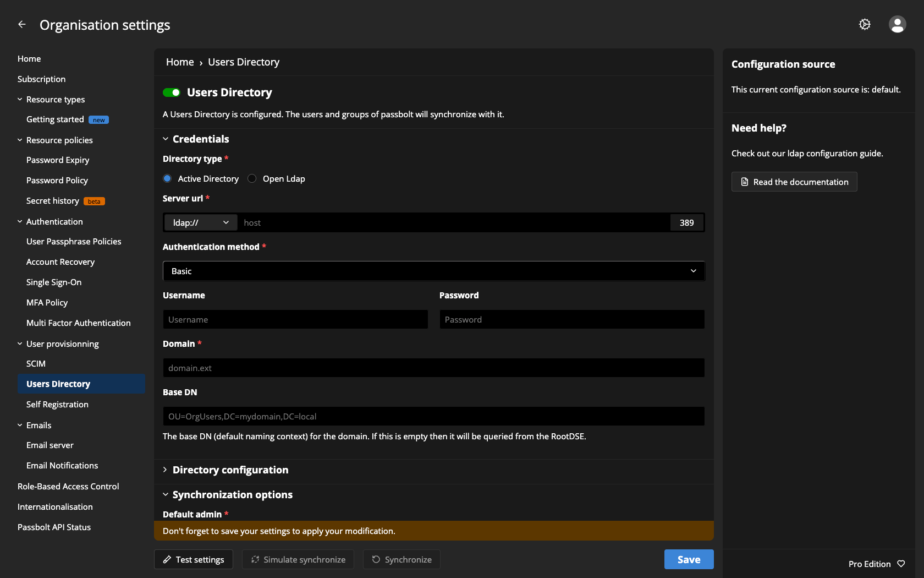Collapse the Emails sidebar group
The height and width of the screenshot is (578, 924).
coord(20,426)
